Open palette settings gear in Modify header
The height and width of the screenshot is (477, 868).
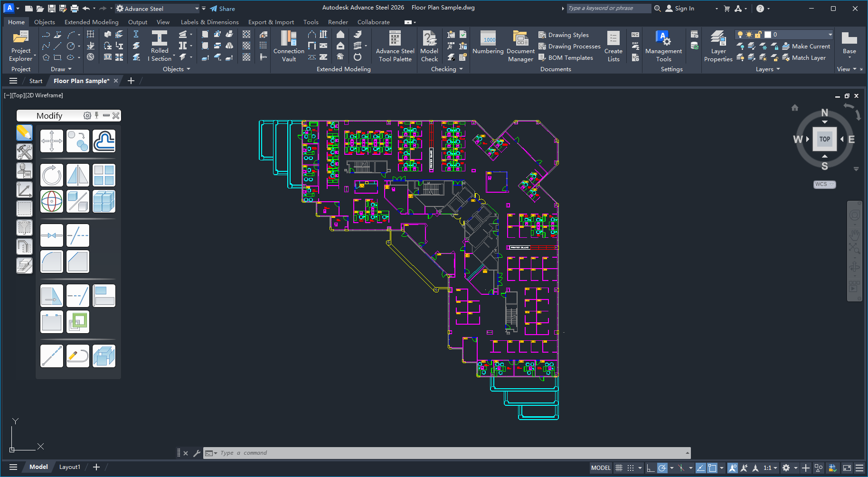coord(87,115)
